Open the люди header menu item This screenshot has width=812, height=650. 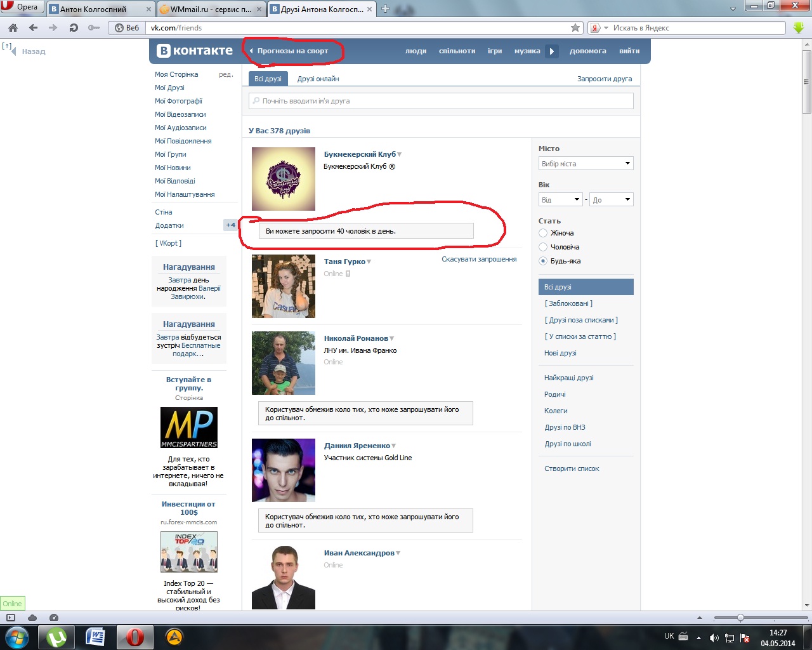(416, 51)
